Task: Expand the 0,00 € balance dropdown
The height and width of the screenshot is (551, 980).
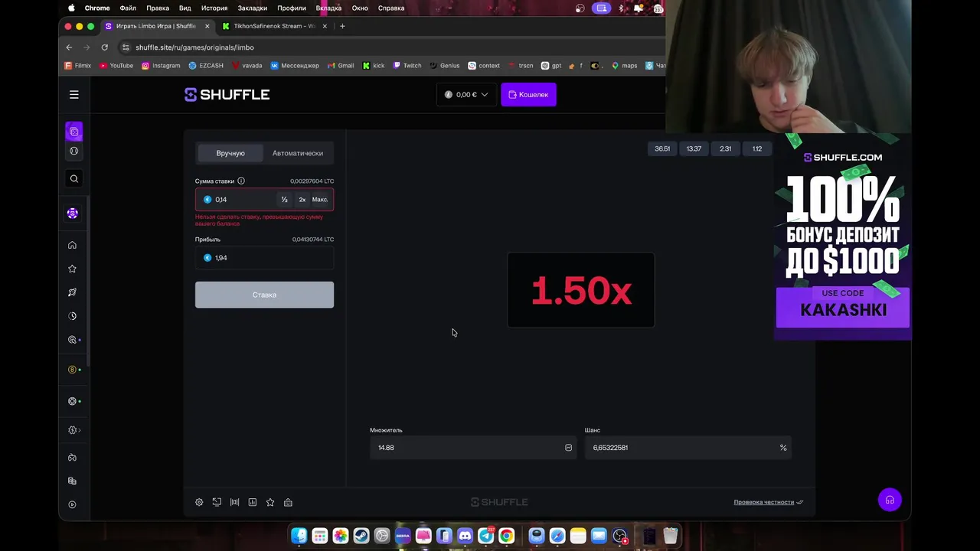Action: (x=466, y=95)
